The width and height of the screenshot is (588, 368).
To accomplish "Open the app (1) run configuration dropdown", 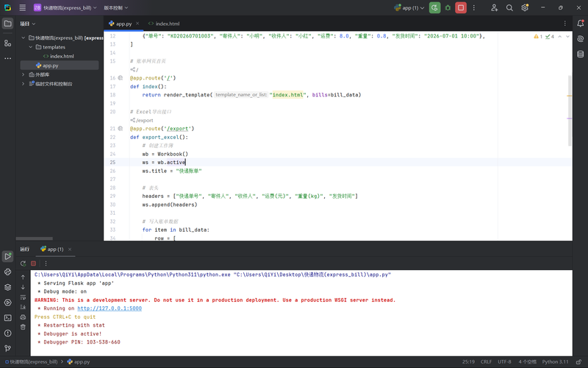I will [x=409, y=7].
